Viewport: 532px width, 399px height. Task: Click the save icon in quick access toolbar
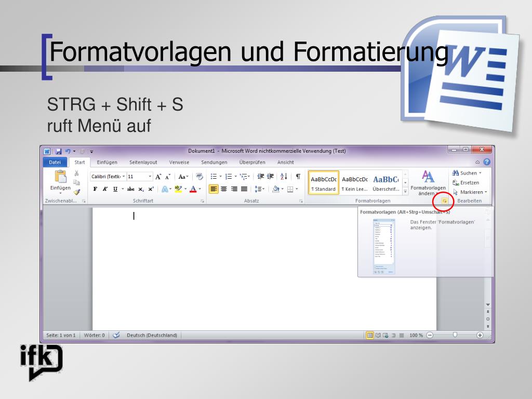58,151
